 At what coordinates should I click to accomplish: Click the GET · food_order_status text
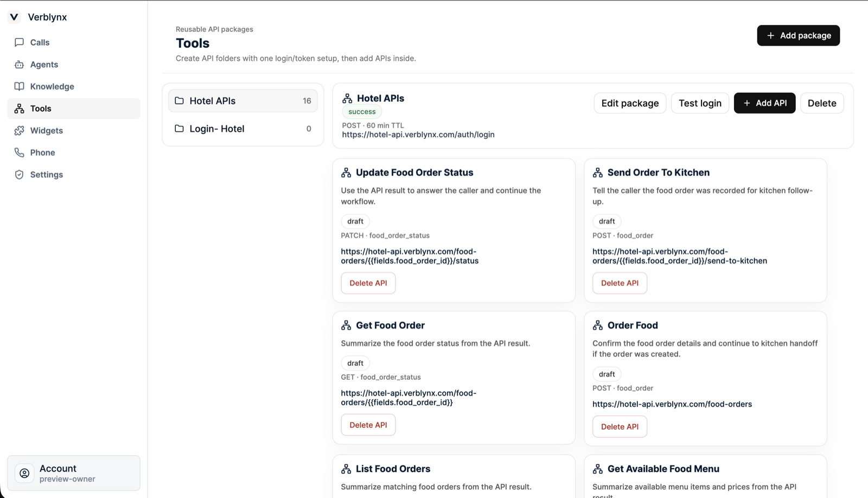(381, 377)
